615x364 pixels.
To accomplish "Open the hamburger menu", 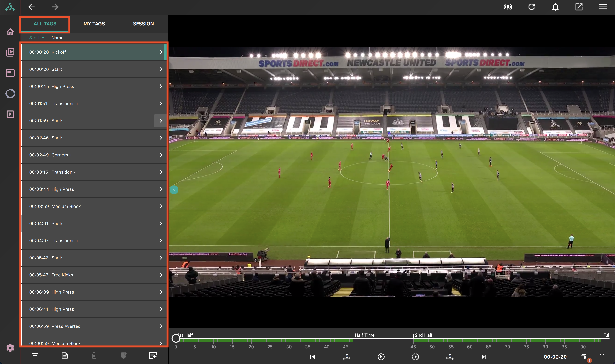I will tap(602, 7).
